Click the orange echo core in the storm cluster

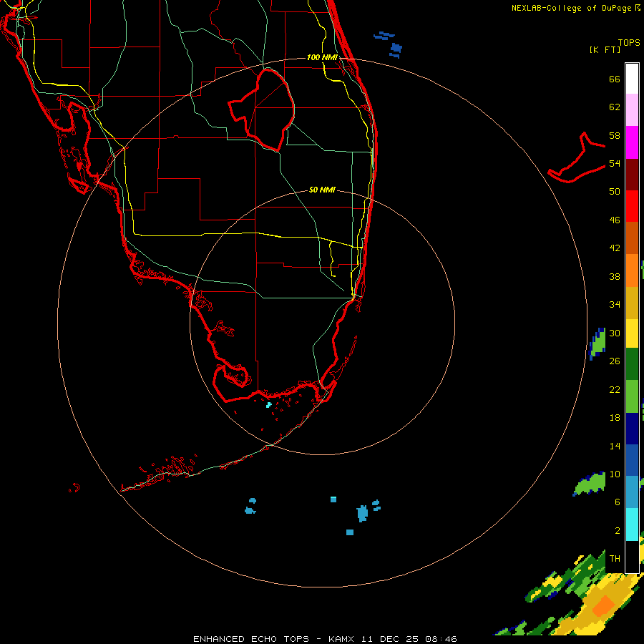click(x=603, y=607)
